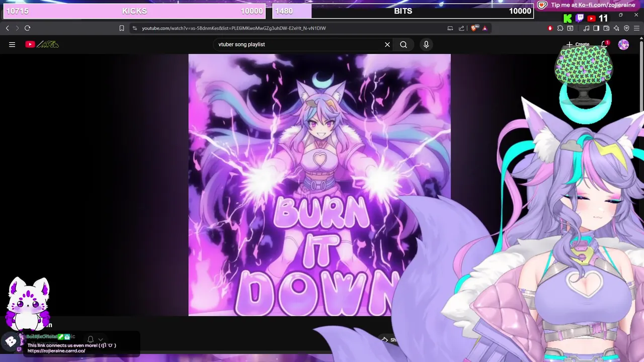Viewport: 644px width, 362px height.
Task: Click the BITS goal progress bar
Action: pos(403,11)
